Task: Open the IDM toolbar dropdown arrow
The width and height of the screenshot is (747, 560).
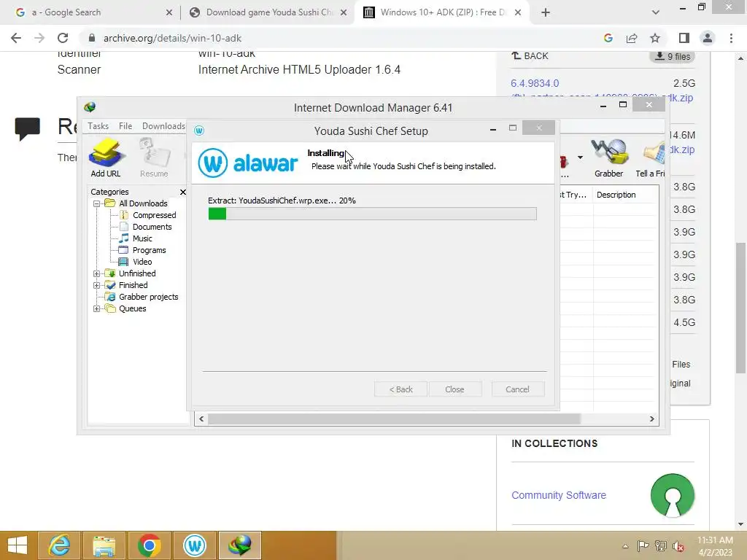Action: [x=580, y=157]
